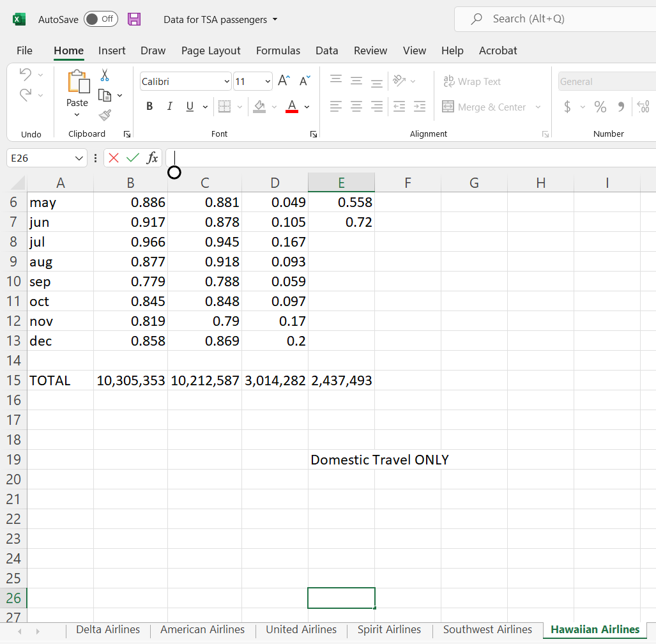Apply comma style

(x=622, y=107)
